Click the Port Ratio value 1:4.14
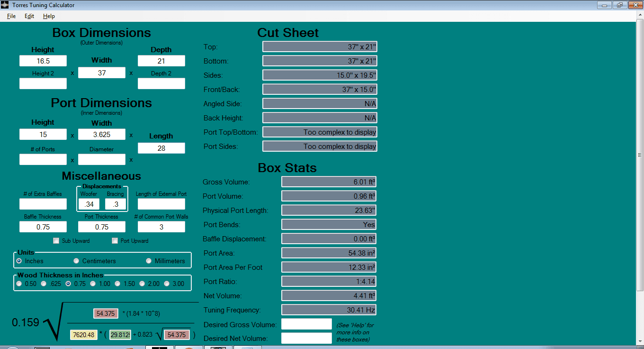This screenshot has height=349, width=644. 329,281
